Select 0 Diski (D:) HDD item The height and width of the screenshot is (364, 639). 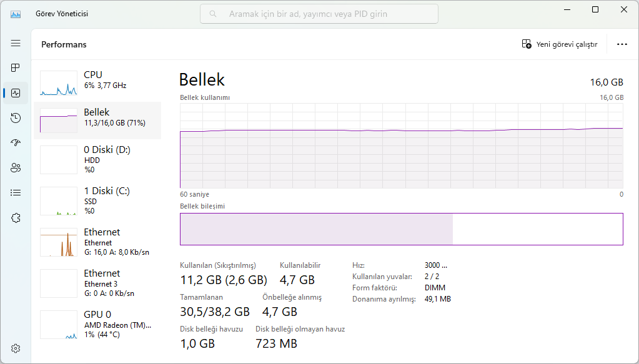(97, 159)
